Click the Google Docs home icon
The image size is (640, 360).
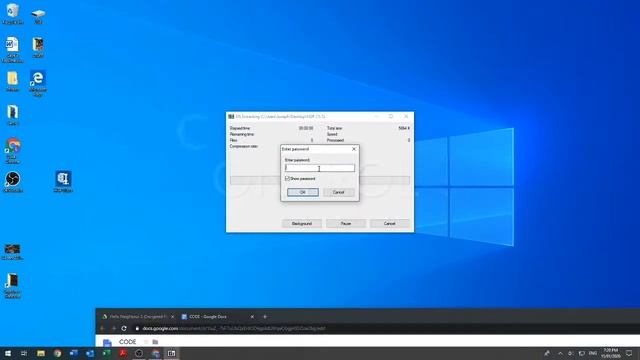107,342
